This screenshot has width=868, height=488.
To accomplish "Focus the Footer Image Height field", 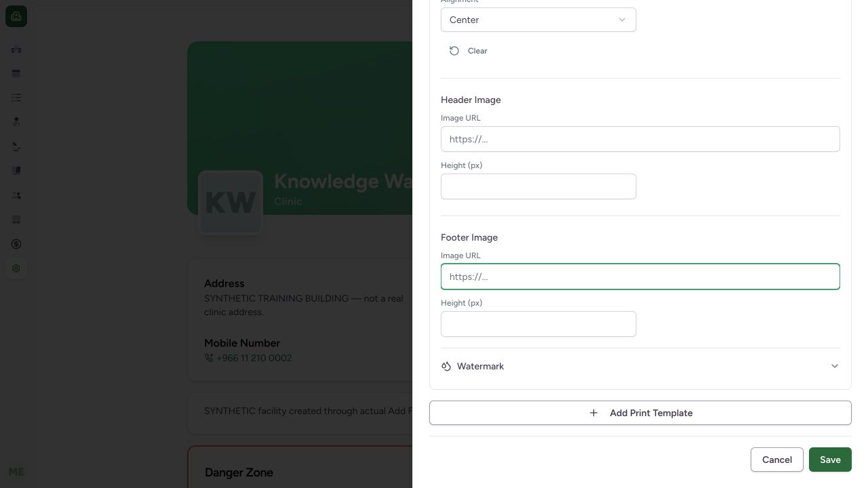I will (538, 324).
